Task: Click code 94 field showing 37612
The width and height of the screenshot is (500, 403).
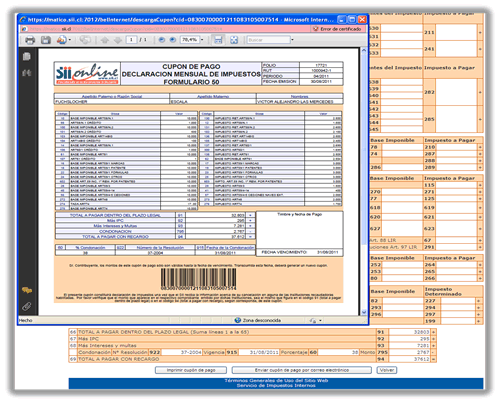Action: tap(410, 359)
